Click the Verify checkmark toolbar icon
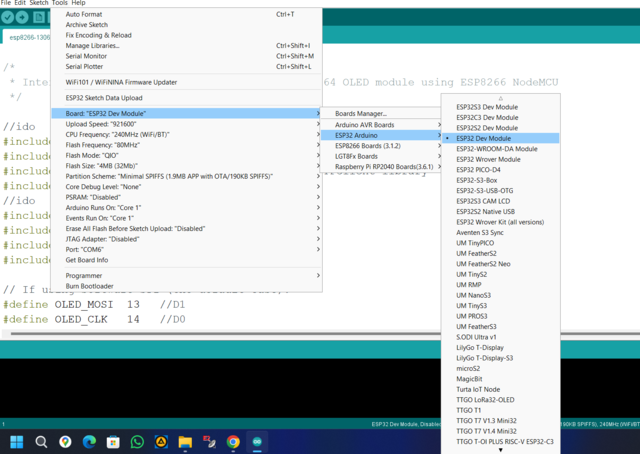Image resolution: width=640 pixels, height=454 pixels. (x=8, y=17)
